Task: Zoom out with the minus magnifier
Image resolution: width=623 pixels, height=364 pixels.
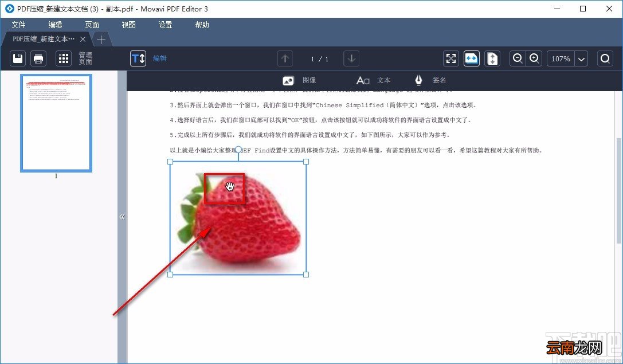Action: tap(518, 59)
